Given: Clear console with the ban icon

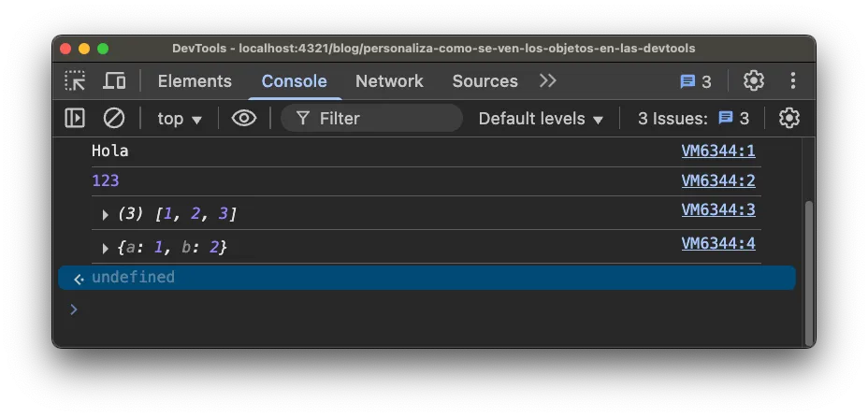Looking at the screenshot, I should 114,119.
